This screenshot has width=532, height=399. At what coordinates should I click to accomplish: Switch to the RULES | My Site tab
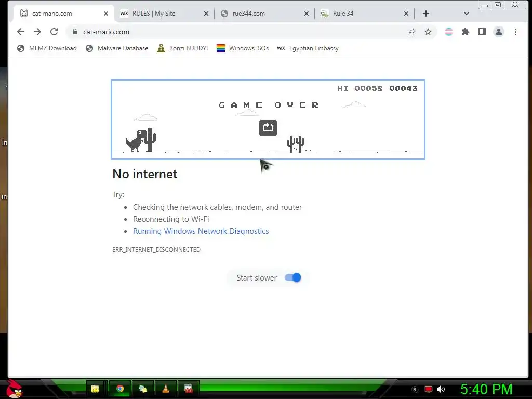tap(165, 14)
